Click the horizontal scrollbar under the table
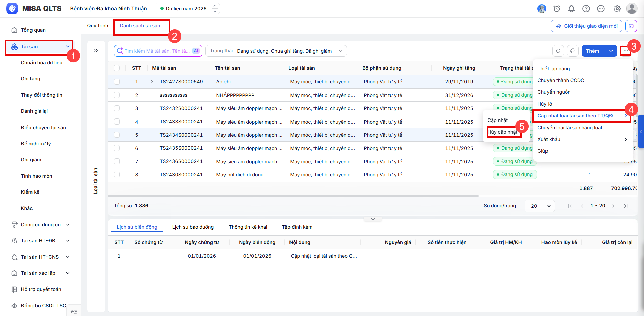The width and height of the screenshot is (644, 316). point(293,196)
